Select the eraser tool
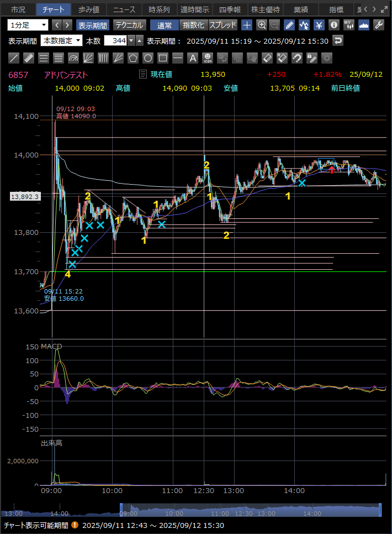The image size is (392, 534). (267, 58)
